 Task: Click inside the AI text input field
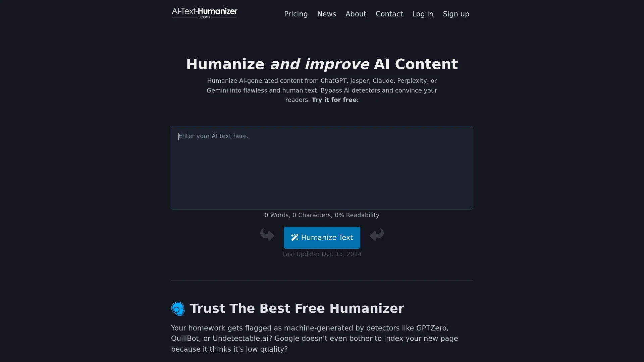[322, 168]
